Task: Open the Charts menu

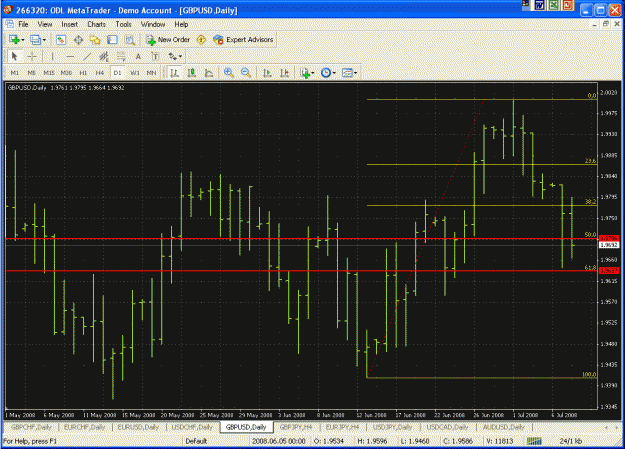Action: (96, 24)
